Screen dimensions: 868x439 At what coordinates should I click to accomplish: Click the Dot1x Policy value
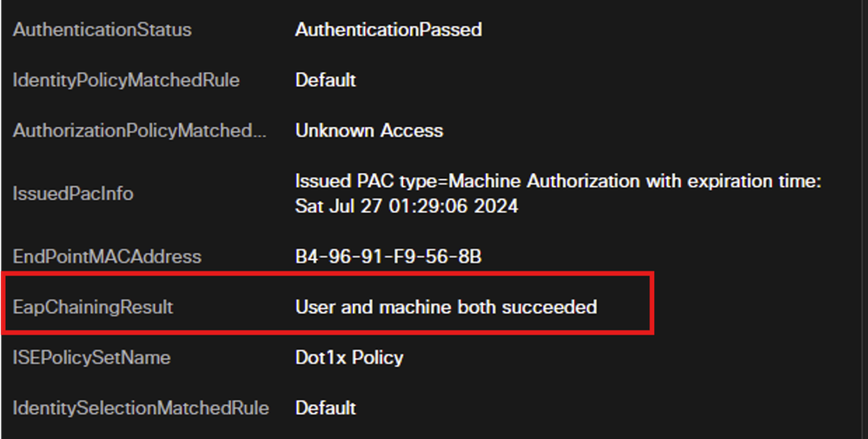click(x=349, y=357)
